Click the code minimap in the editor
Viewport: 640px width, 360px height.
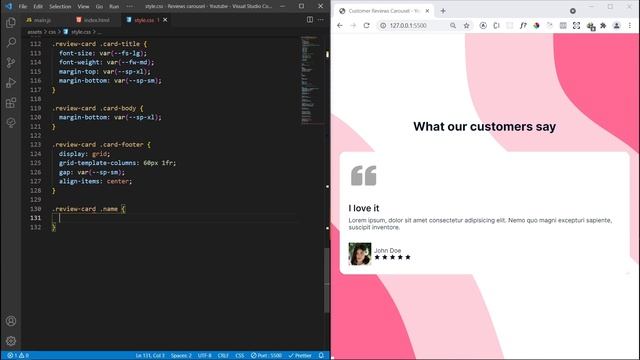pos(312,80)
